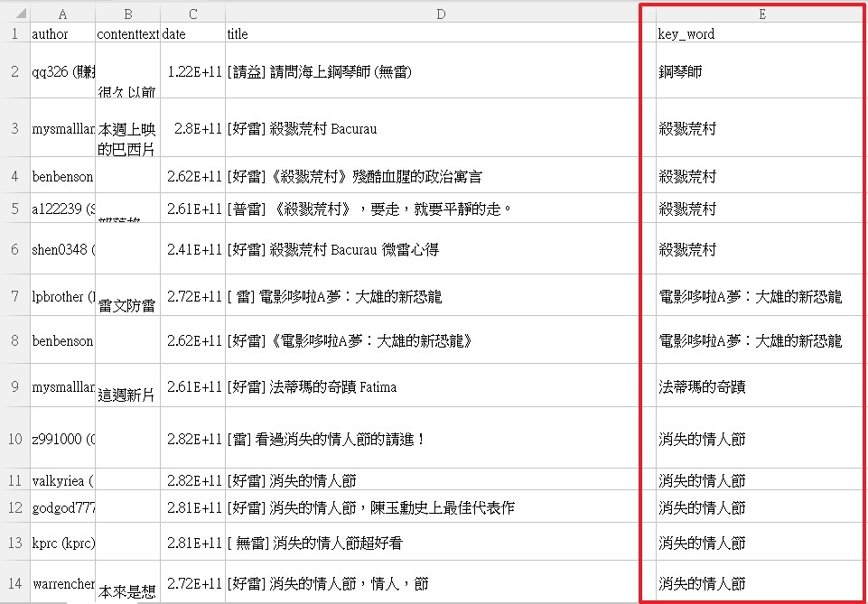
Task: Click the 'author' header cell
Action: point(62,33)
